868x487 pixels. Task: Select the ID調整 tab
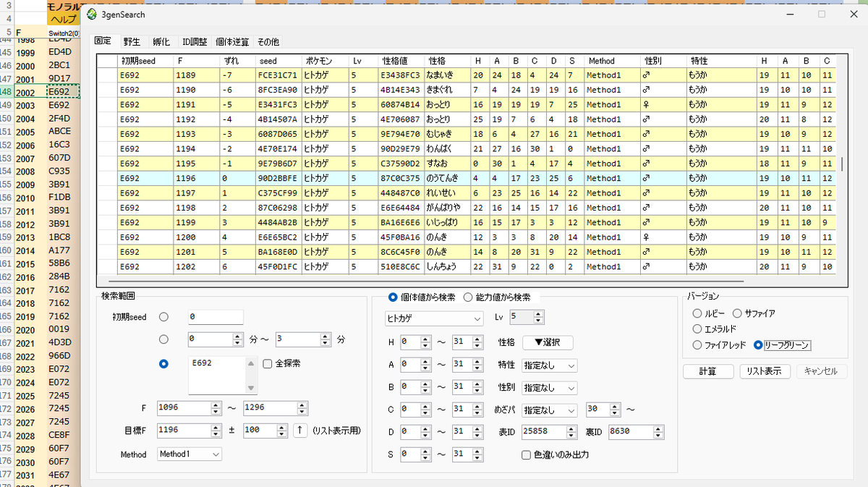coord(194,41)
